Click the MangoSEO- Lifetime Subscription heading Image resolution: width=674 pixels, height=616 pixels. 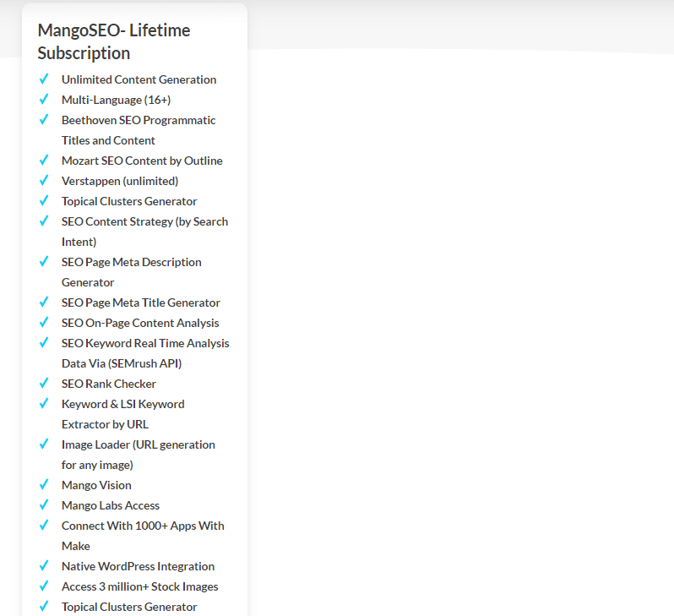click(x=114, y=41)
